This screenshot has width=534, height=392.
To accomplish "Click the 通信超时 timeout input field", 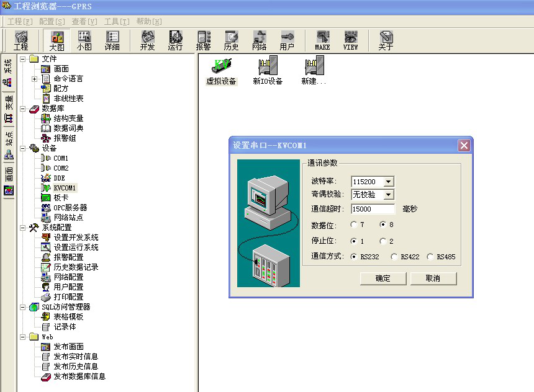I will pyautogui.click(x=372, y=209).
